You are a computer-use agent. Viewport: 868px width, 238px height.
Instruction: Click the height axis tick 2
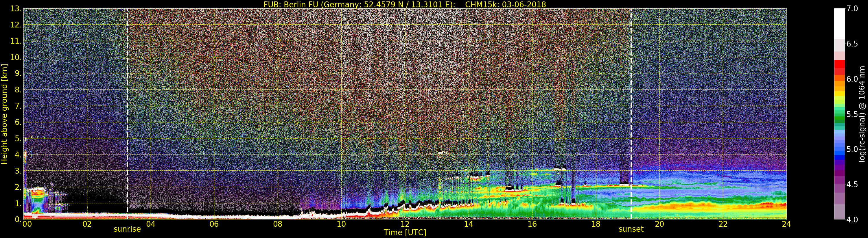point(18,187)
